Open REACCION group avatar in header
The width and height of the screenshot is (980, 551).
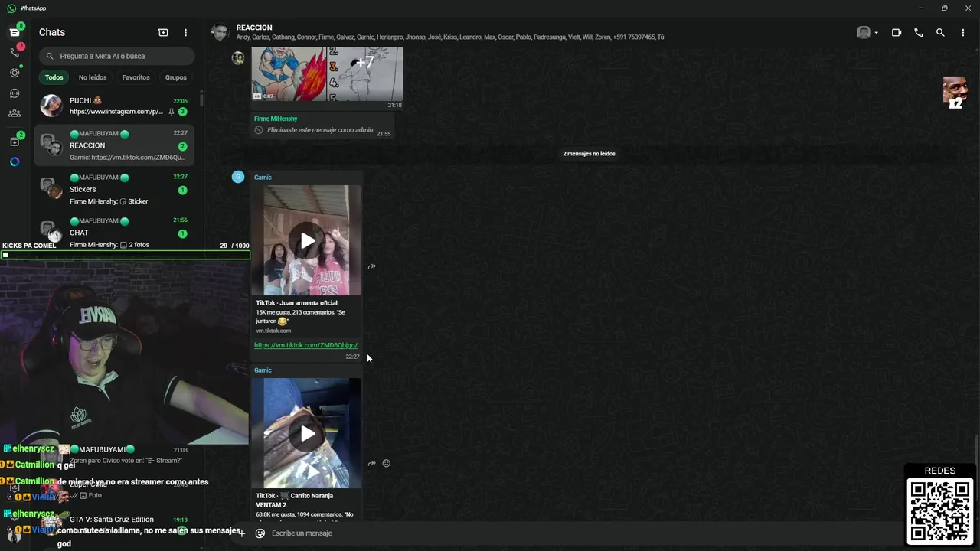tap(220, 32)
